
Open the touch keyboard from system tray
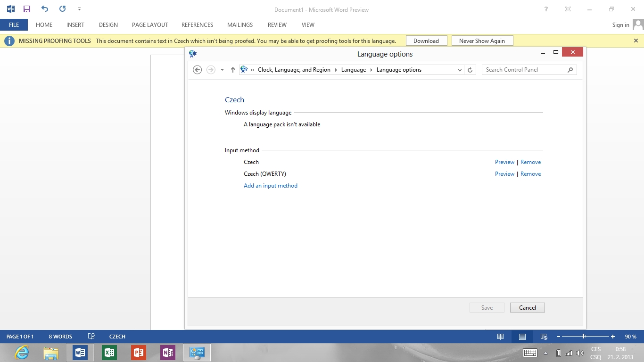pos(530,353)
